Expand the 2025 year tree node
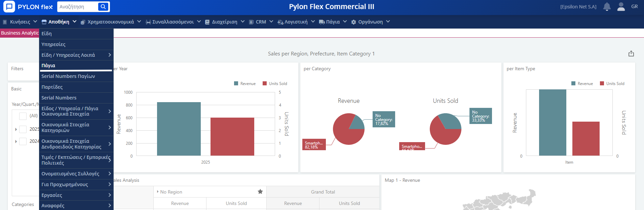Image resolution: width=644 pixels, height=210 pixels. tap(16, 129)
